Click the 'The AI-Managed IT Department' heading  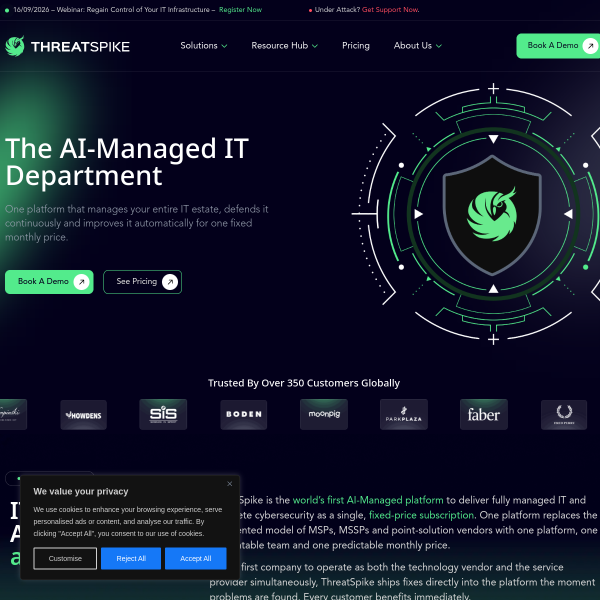127,162
